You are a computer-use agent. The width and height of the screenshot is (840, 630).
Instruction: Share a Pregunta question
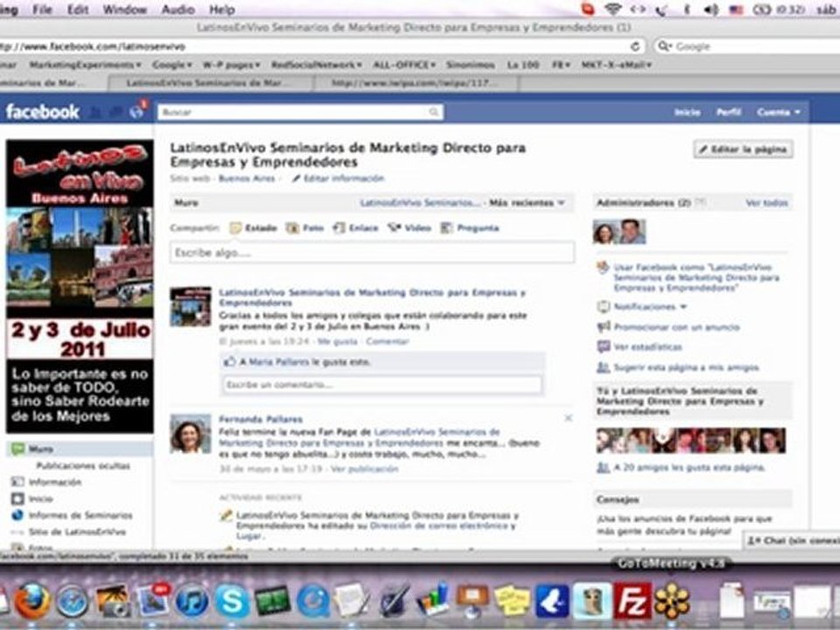pos(470,228)
